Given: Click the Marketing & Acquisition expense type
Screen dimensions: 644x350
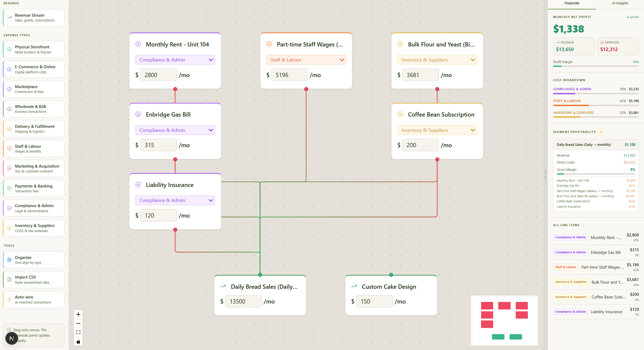Looking at the screenshot, I should click(34, 168).
